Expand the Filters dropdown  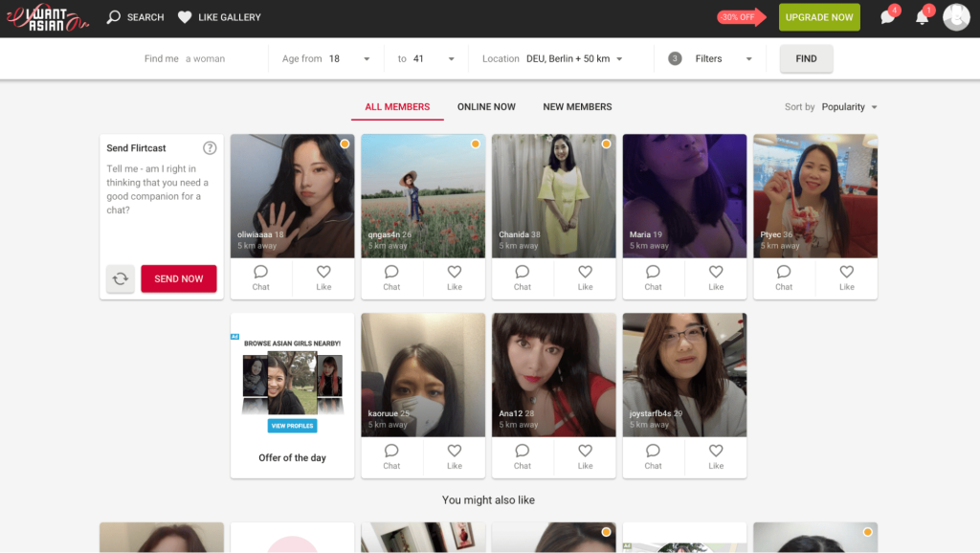coord(710,58)
